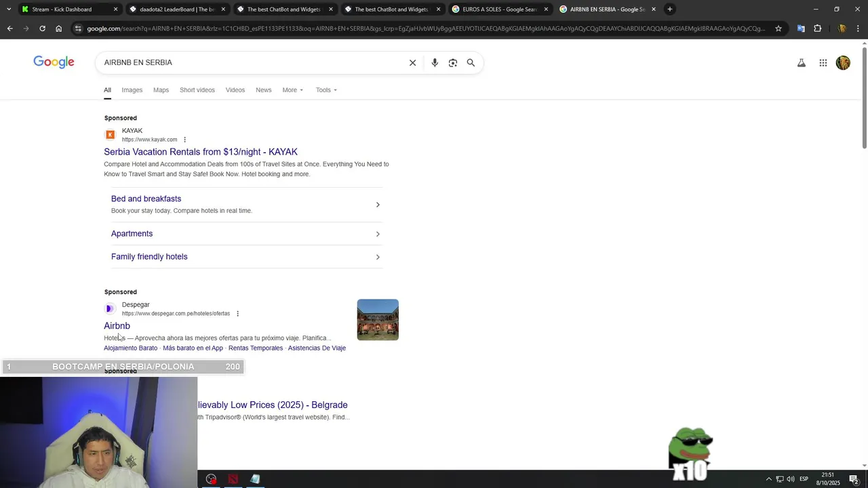The image size is (868, 488).
Task: Expand Family friendly hotels sitelink chevron
Action: pyautogui.click(x=378, y=257)
